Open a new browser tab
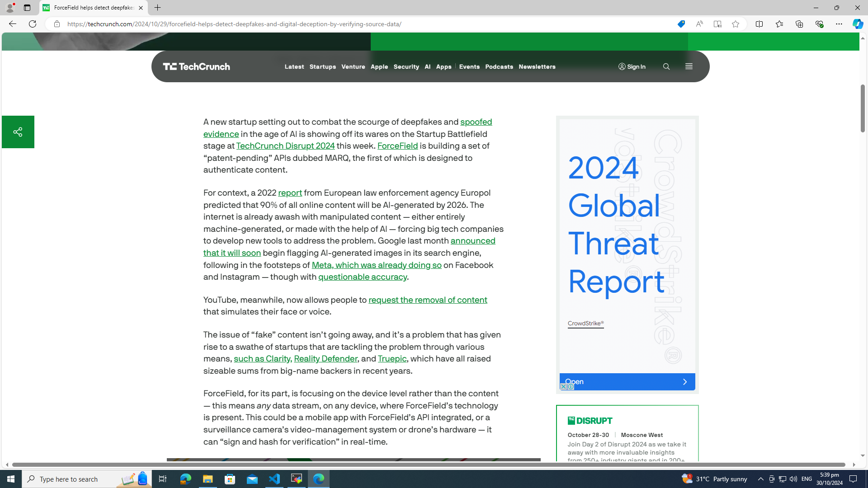The height and width of the screenshot is (488, 868). (157, 8)
